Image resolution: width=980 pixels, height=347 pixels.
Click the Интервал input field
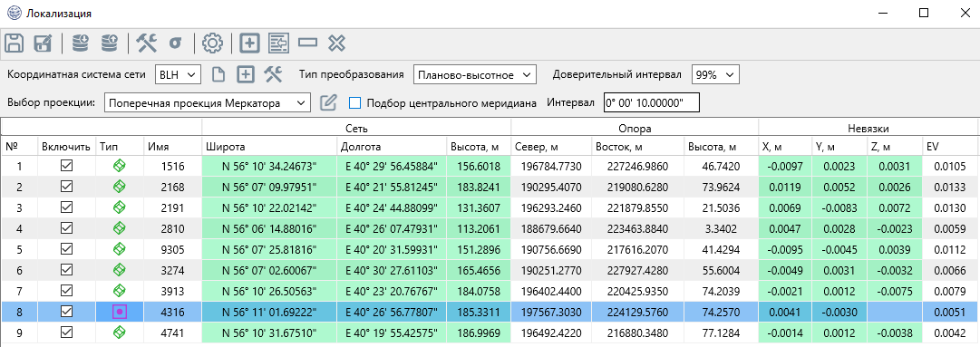[x=651, y=103]
